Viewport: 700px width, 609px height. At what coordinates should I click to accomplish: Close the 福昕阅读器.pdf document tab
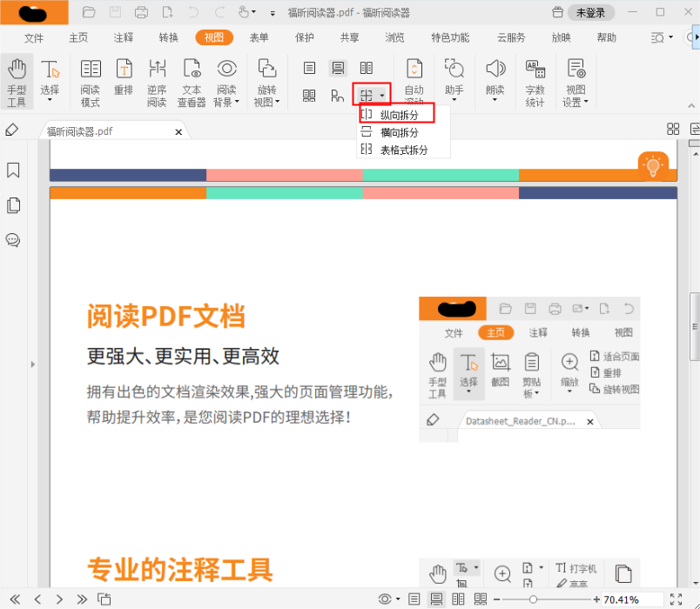tap(178, 130)
